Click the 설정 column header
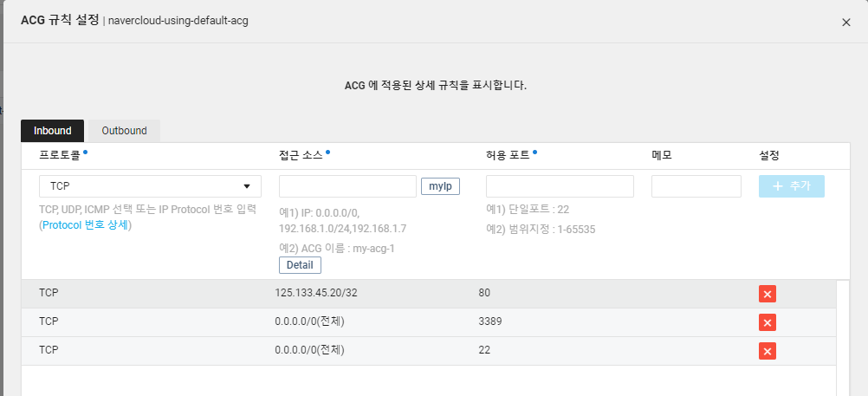The height and width of the screenshot is (396, 868). (769, 156)
